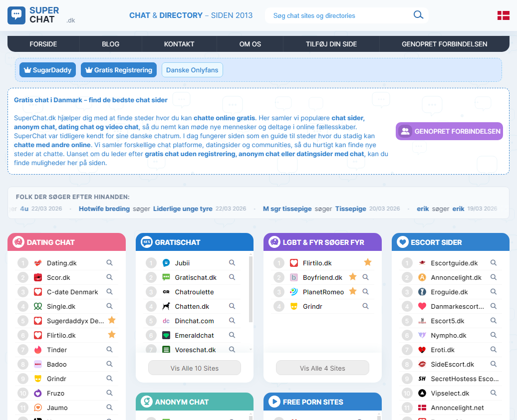Open the SecretHostess Esco link
Image resolution: width=517 pixels, height=420 pixels.
pyautogui.click(x=465, y=379)
